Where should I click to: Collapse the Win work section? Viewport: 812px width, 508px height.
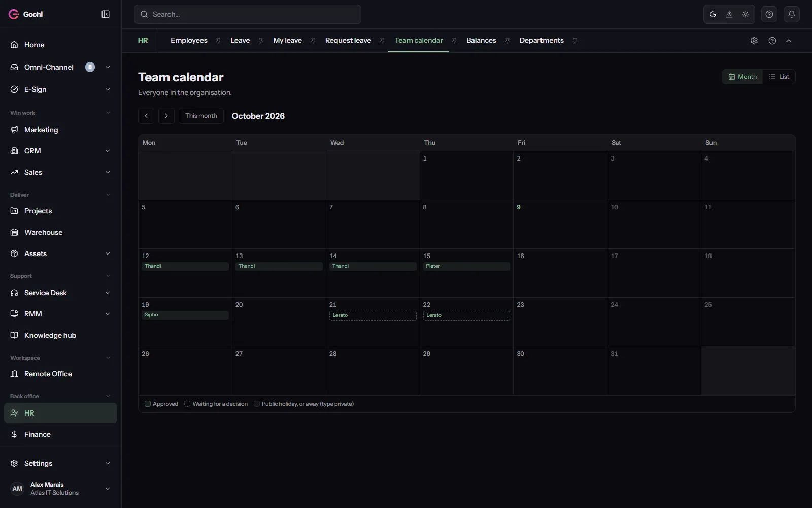click(108, 113)
